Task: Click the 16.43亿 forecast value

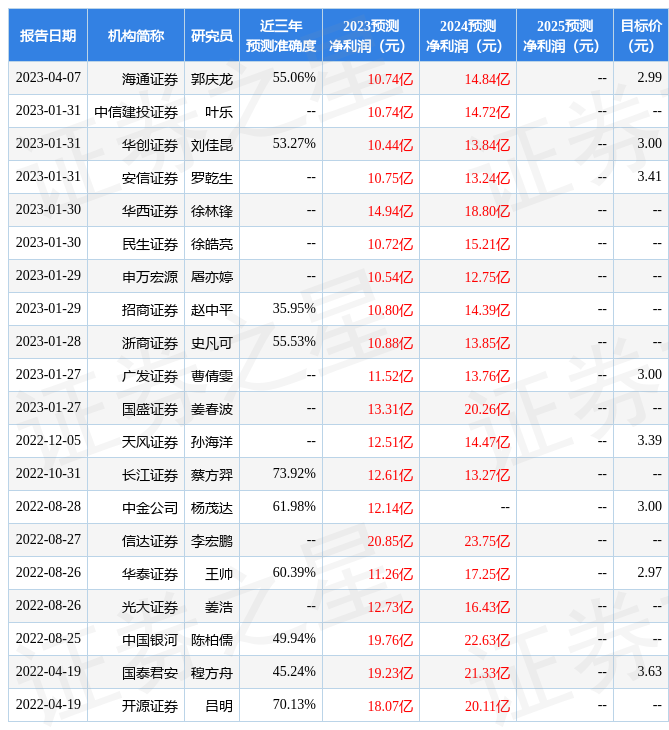Action: [x=487, y=608]
